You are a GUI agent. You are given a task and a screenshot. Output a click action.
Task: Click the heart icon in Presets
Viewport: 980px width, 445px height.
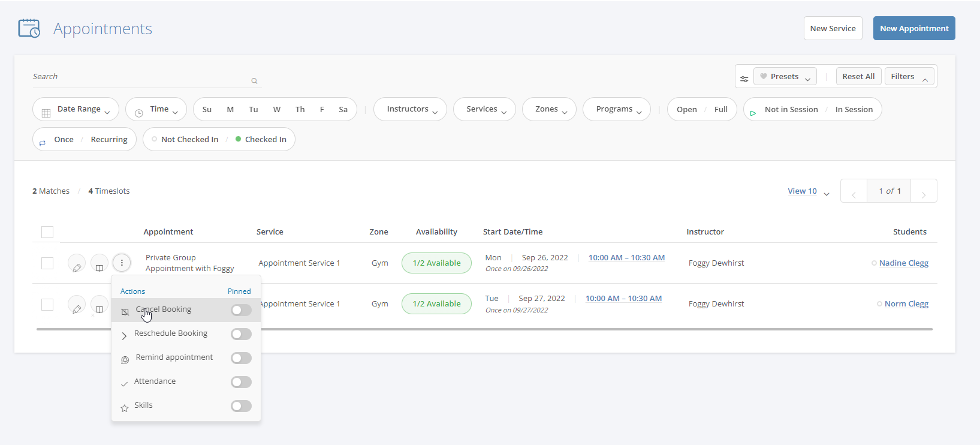[764, 76]
